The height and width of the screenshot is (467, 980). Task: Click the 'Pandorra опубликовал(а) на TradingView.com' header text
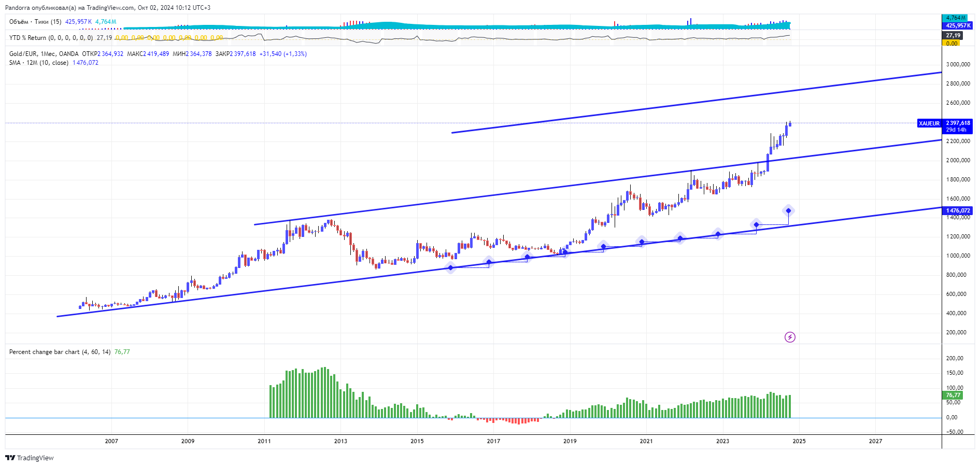coord(70,8)
